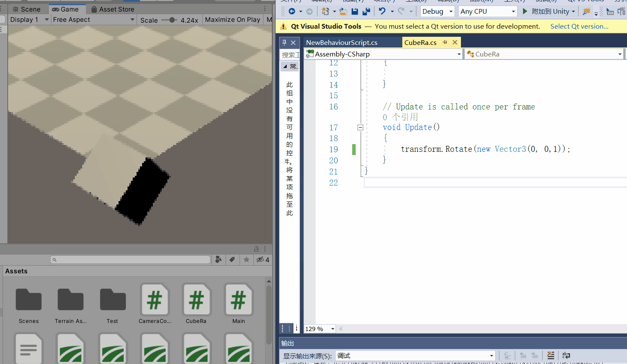
Task: Open the Project panel three-dot menu
Action: point(265,249)
